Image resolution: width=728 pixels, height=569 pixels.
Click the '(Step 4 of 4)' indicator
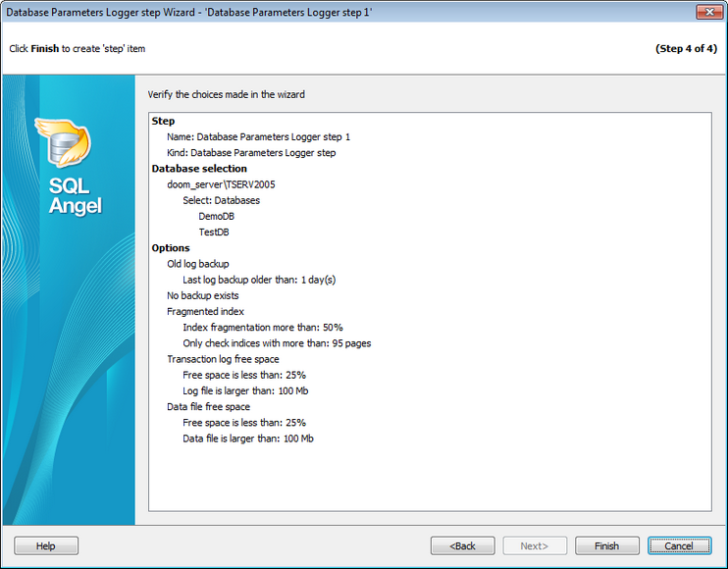point(686,49)
